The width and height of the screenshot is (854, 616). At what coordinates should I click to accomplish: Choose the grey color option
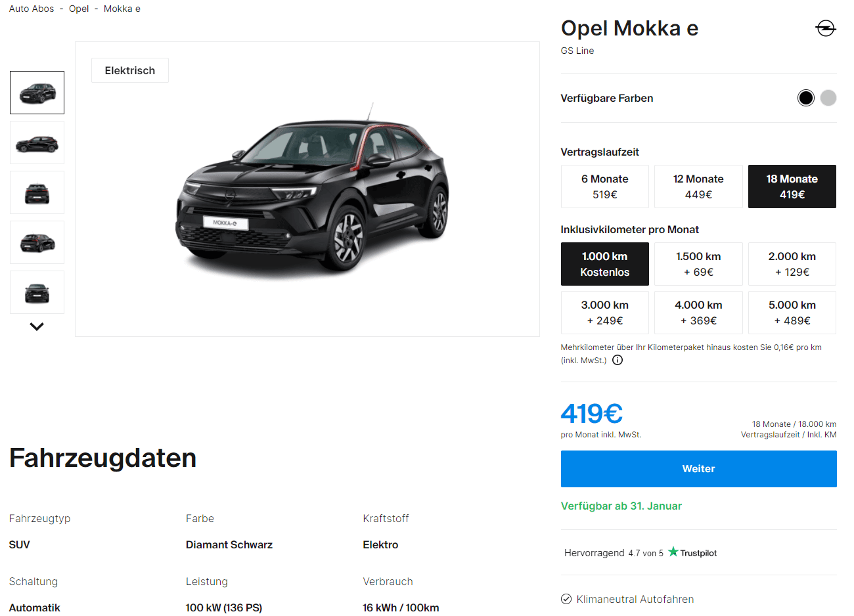click(x=828, y=98)
